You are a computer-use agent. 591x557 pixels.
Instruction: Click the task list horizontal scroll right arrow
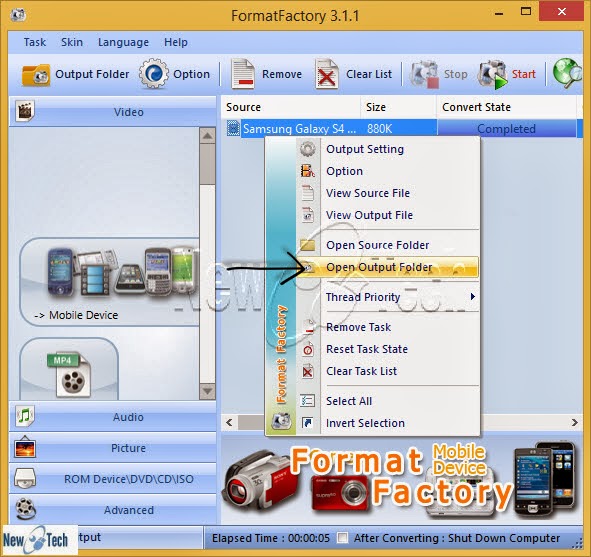point(574,422)
